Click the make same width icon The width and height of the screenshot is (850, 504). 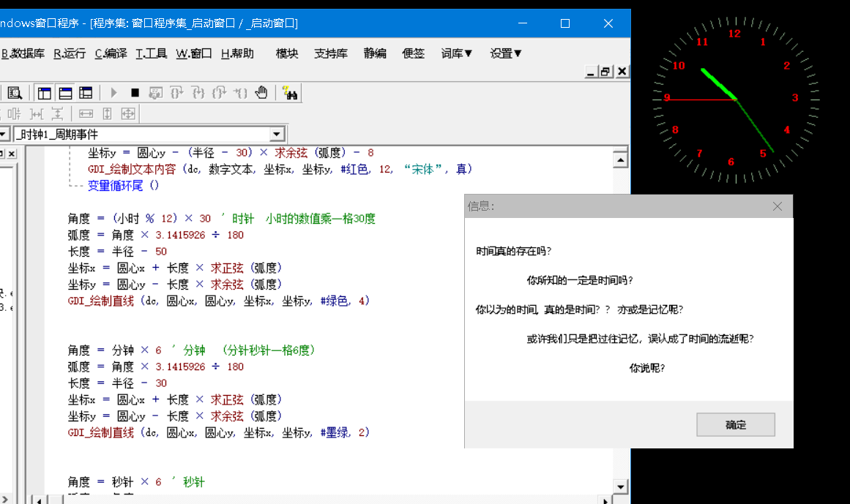click(x=86, y=113)
